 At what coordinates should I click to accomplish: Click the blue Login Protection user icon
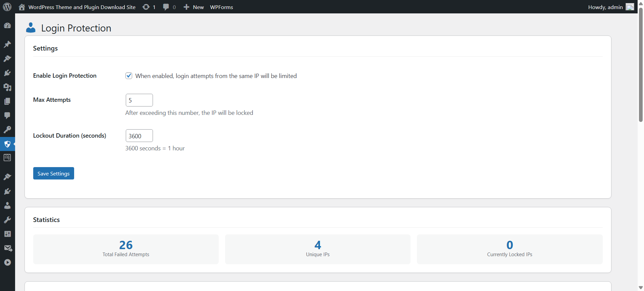[31, 28]
